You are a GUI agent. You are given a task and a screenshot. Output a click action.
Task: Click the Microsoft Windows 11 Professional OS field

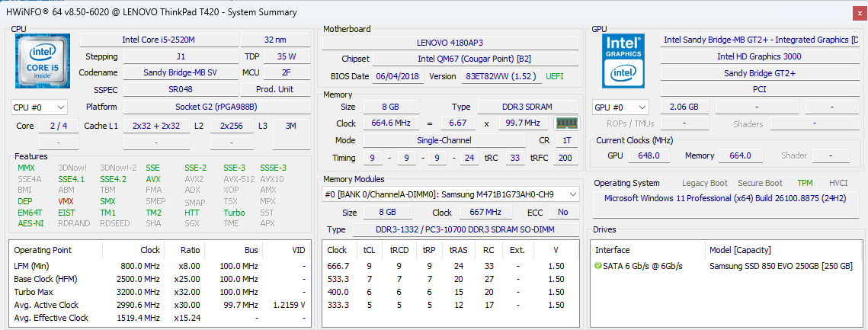(725, 203)
